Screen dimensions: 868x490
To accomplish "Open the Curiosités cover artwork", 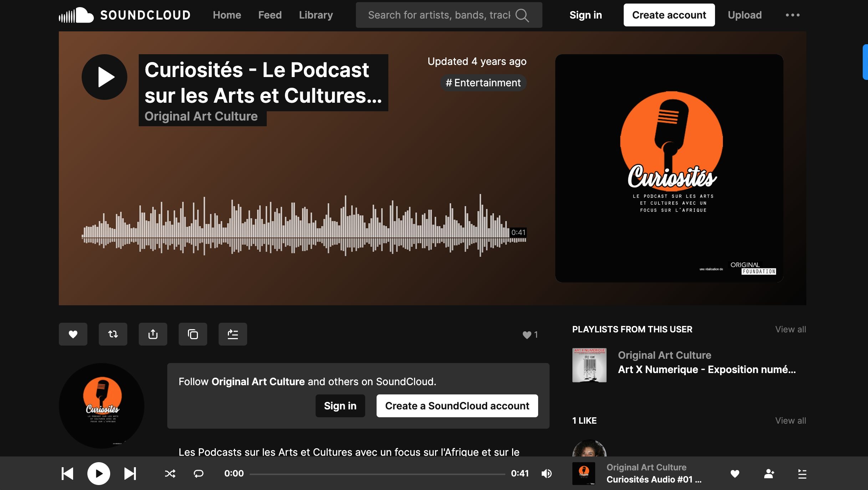I will point(669,168).
